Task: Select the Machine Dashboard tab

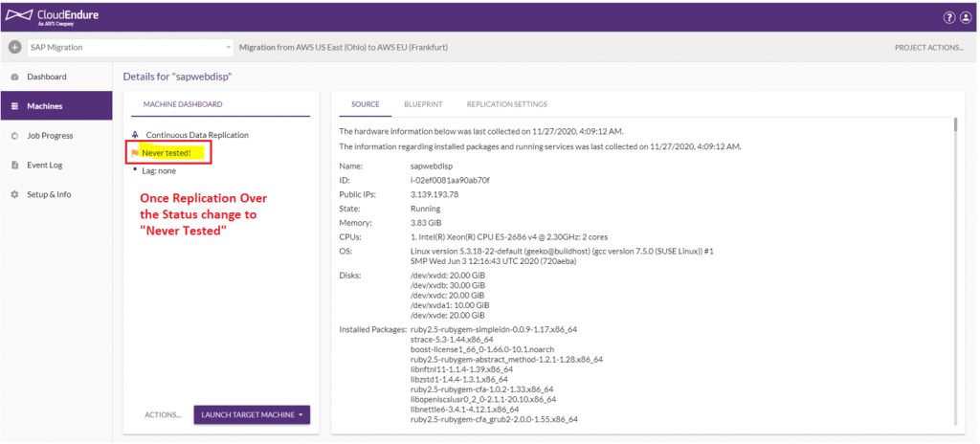Action: coord(183,104)
